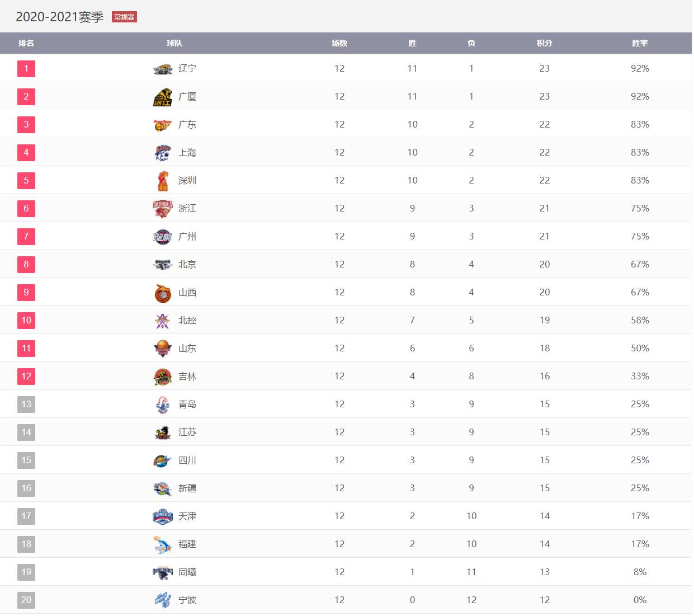The image size is (694, 616).
Task: Click the 同曦 team name
Action: 187,572
